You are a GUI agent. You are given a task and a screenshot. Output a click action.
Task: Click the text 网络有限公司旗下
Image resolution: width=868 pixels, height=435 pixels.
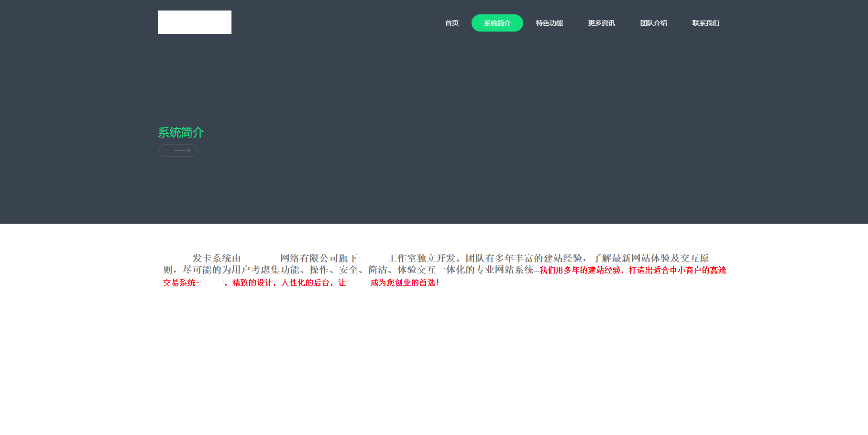[319, 258]
